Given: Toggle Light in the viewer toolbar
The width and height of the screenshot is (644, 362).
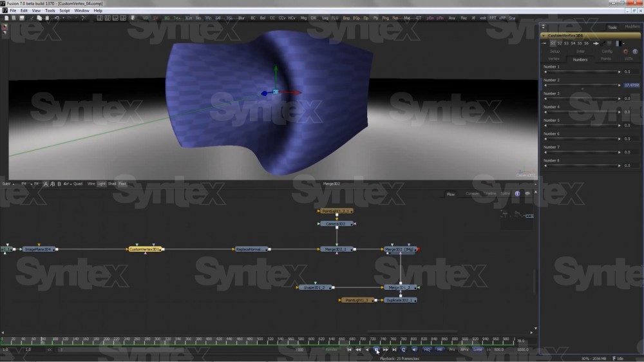Looking at the screenshot, I should tap(101, 184).
